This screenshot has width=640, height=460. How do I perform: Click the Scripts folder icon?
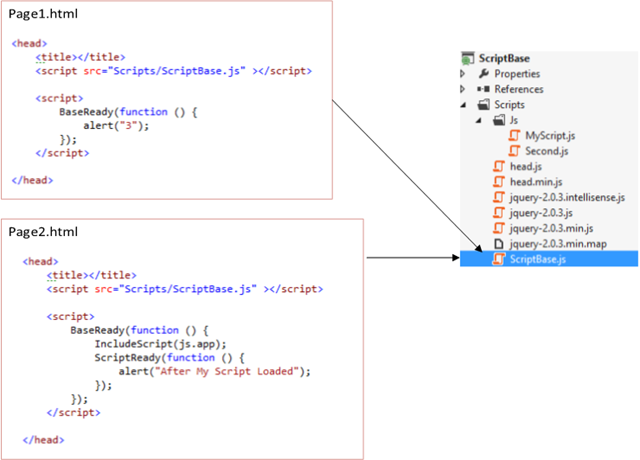point(484,104)
